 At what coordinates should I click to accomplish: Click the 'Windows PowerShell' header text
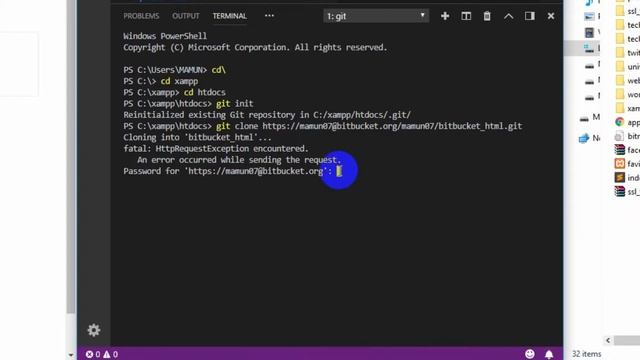pos(165,36)
